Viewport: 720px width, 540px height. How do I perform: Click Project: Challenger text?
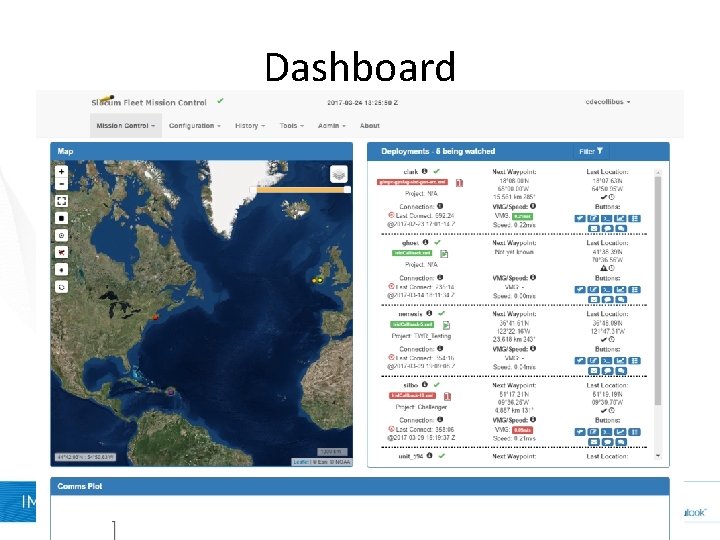coord(421,407)
